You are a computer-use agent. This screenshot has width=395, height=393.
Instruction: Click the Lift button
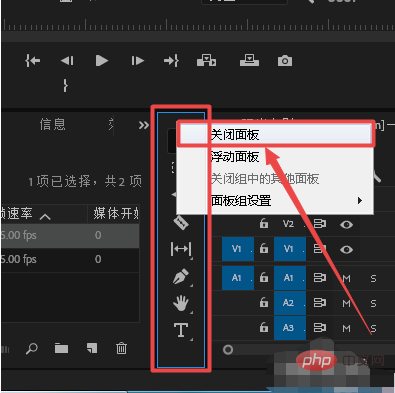[206, 61]
